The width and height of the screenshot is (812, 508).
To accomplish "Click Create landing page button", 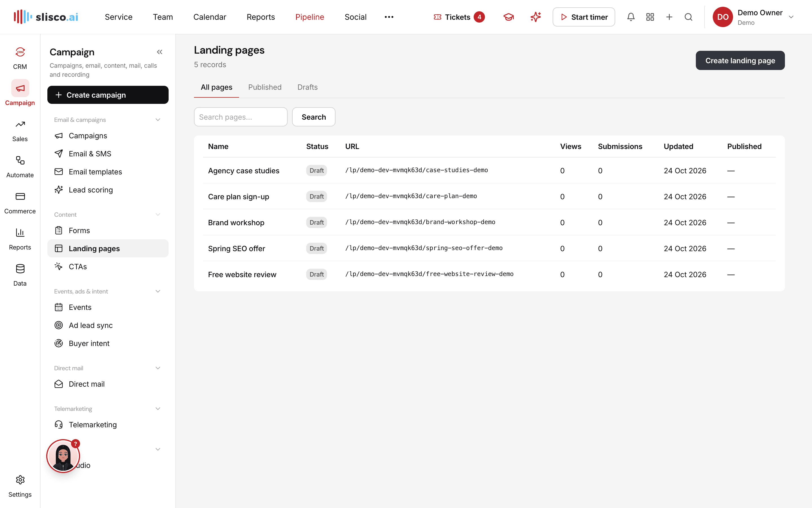I will point(740,60).
